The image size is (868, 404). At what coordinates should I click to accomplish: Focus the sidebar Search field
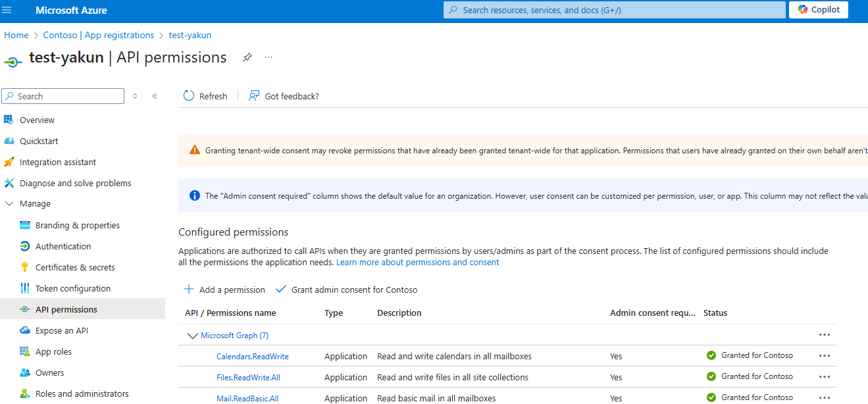click(x=63, y=96)
